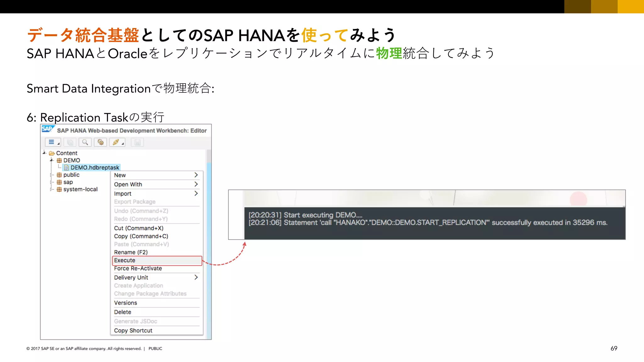Click the workbench Editor title text
The width and height of the screenshot is (644, 362).
[132, 131]
